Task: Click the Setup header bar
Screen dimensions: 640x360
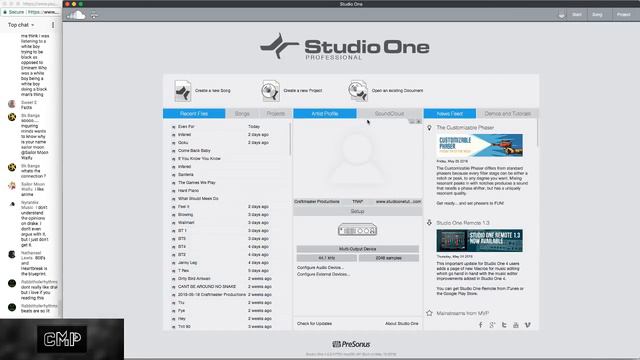Action: pyautogui.click(x=358, y=211)
